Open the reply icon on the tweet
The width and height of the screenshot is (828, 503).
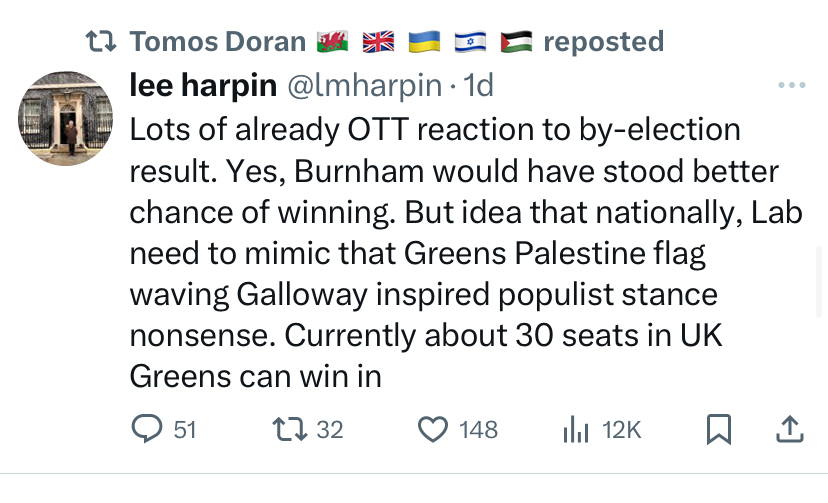click(148, 429)
